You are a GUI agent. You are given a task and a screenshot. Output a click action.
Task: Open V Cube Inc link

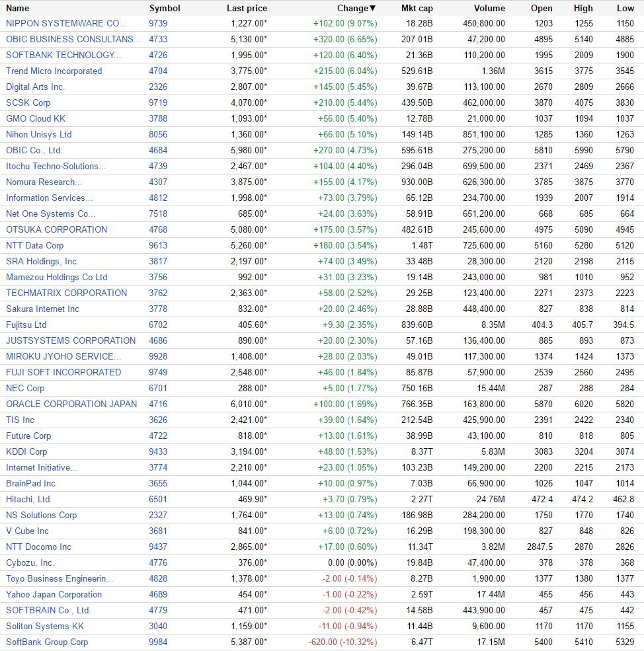[27, 531]
